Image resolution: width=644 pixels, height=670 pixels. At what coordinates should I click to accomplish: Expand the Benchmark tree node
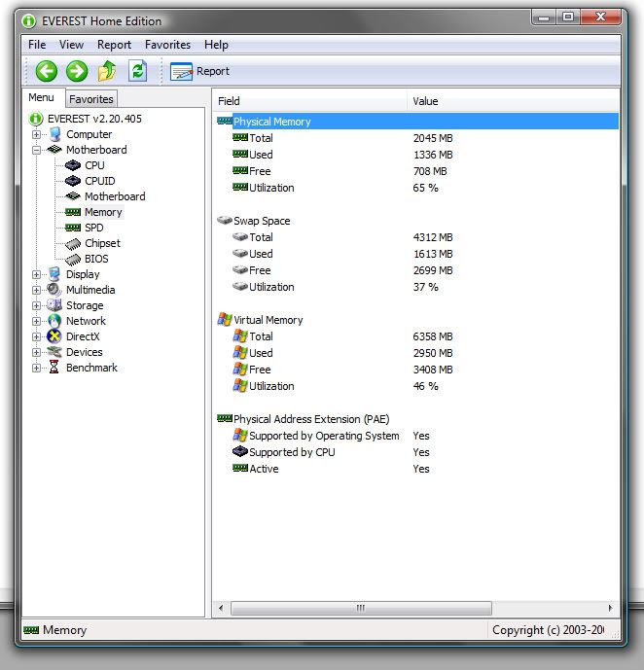pyautogui.click(x=36, y=368)
